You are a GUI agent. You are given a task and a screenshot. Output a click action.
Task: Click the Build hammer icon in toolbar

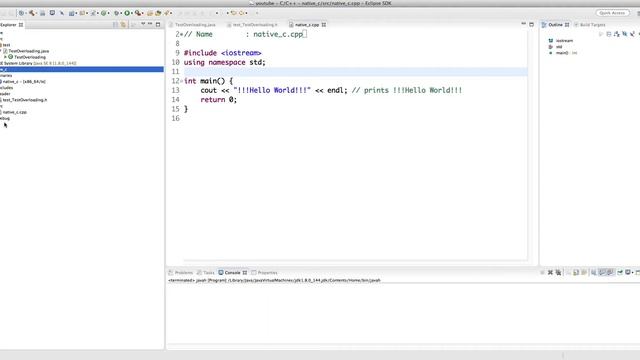tap(31, 13)
